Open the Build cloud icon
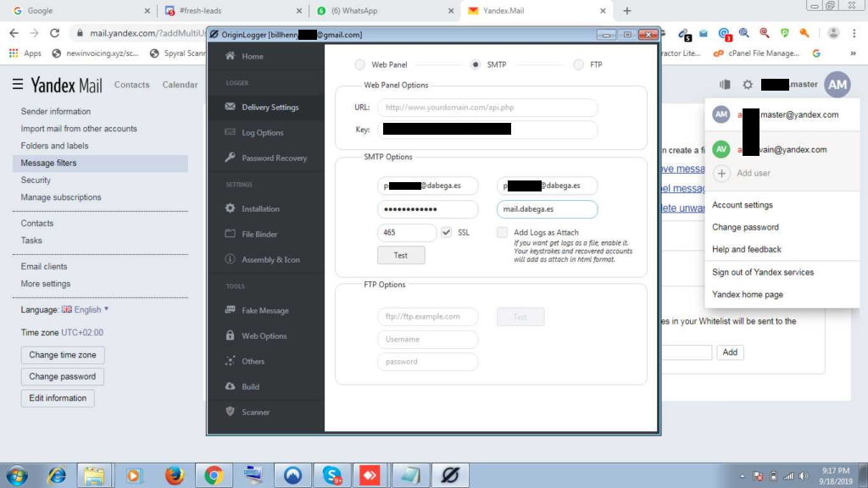This screenshot has height=488, width=868. click(231, 386)
